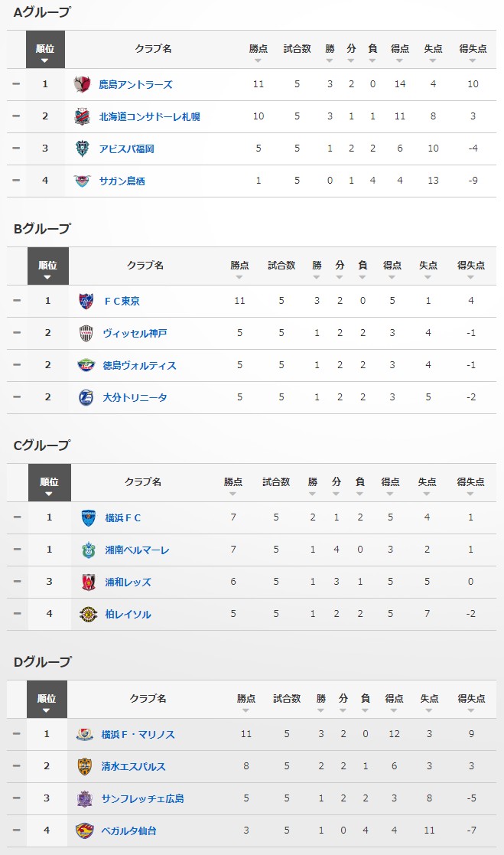Click the FC Tokyo club crest icon
Viewport: 504px width, 855px height.
tap(86, 301)
